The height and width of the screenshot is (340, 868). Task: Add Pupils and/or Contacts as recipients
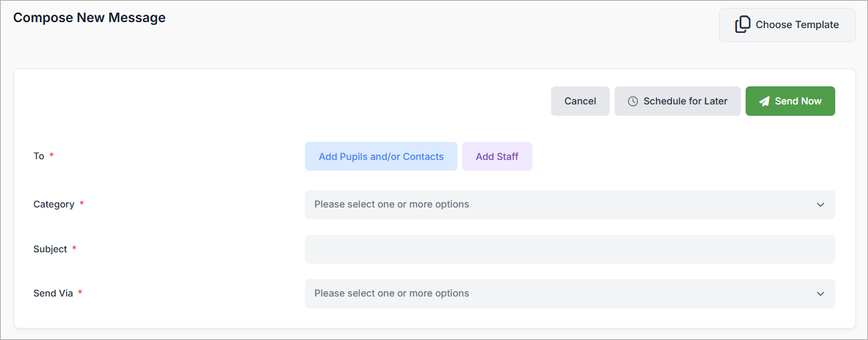(x=381, y=157)
